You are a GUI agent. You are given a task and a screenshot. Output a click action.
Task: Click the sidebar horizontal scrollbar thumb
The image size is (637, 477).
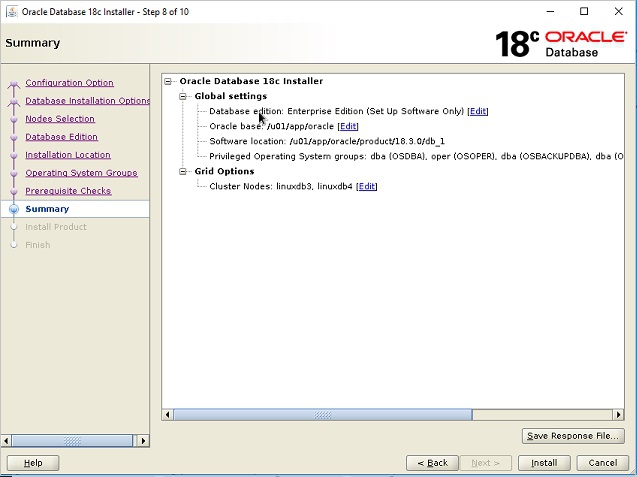pyautogui.click(x=72, y=441)
